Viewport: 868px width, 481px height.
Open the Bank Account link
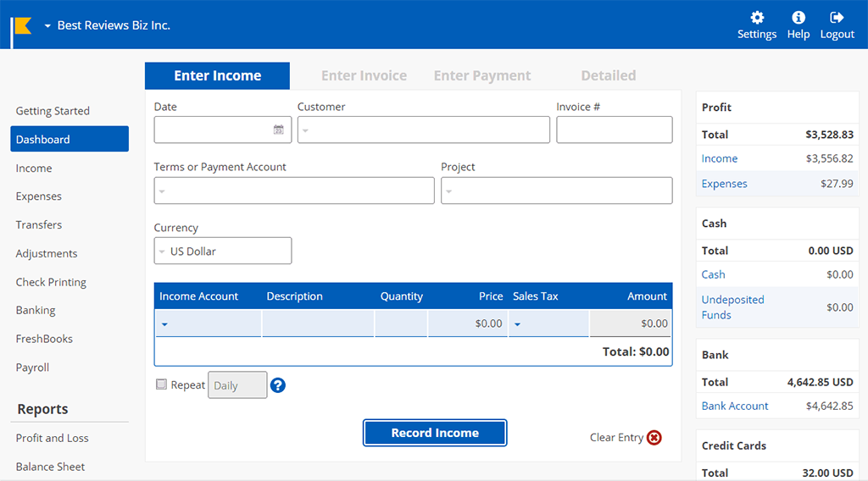tap(735, 406)
